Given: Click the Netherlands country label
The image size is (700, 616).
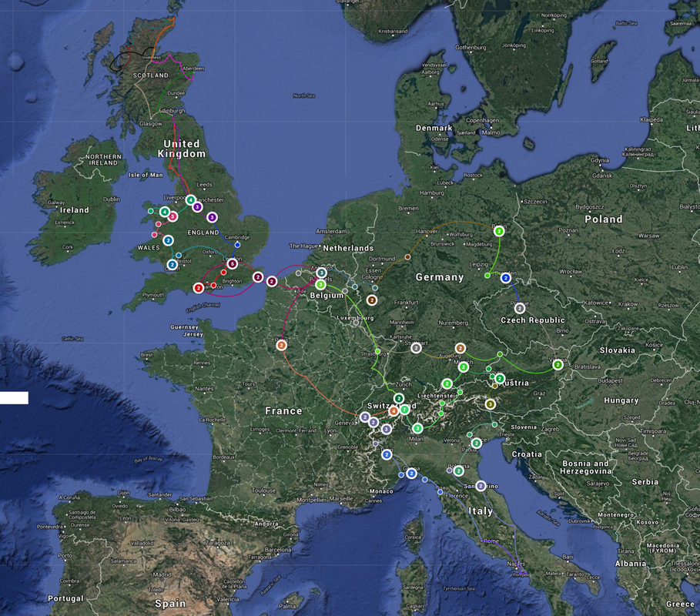Looking at the screenshot, I should (x=348, y=248).
